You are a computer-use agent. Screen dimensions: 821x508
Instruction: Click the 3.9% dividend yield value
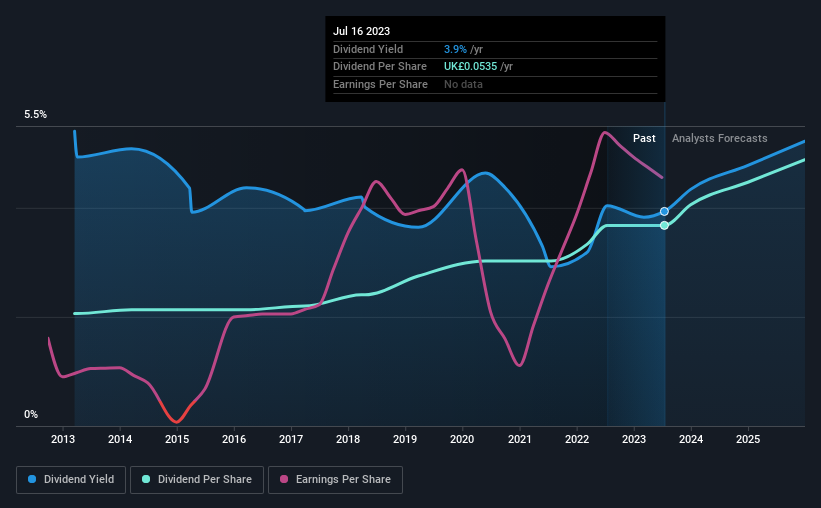coord(455,49)
